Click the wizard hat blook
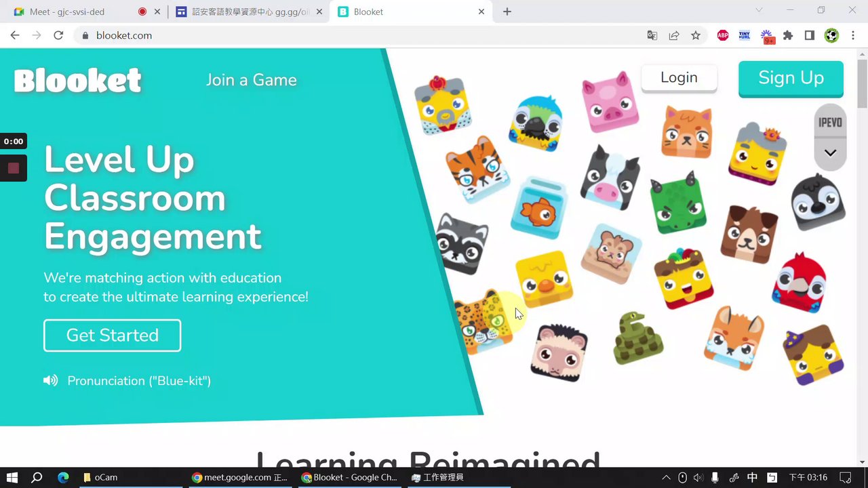 (813, 354)
